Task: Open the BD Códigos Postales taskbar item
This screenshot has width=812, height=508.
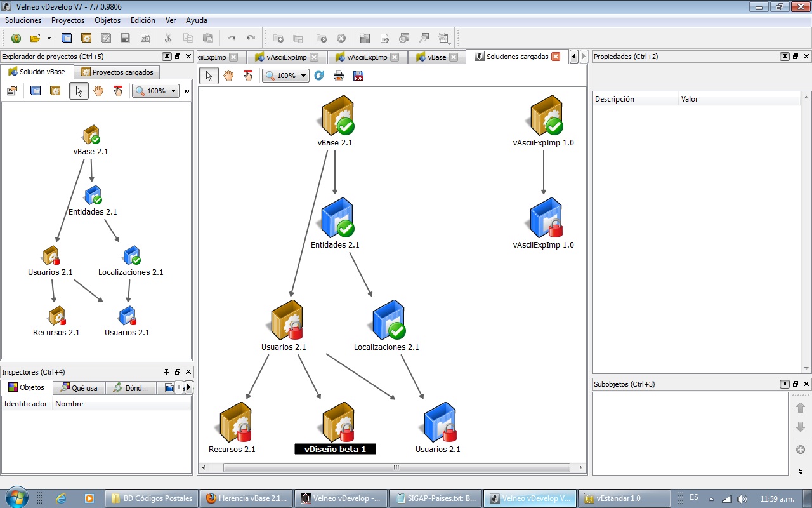Action: coord(151,498)
